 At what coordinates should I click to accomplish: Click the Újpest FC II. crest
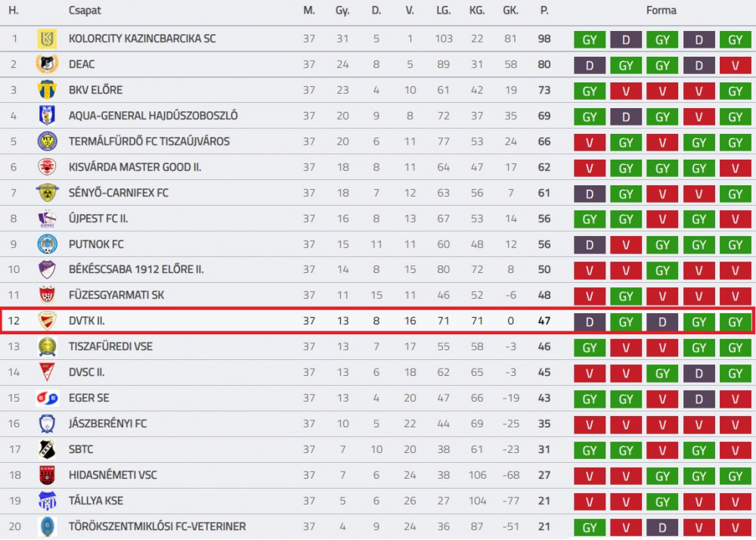(x=47, y=219)
